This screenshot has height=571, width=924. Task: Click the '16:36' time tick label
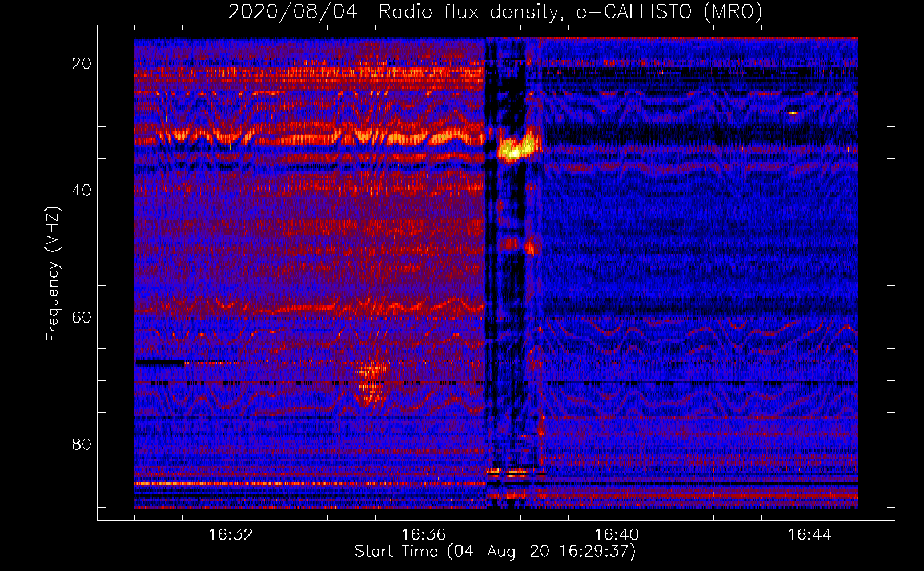coord(424,535)
